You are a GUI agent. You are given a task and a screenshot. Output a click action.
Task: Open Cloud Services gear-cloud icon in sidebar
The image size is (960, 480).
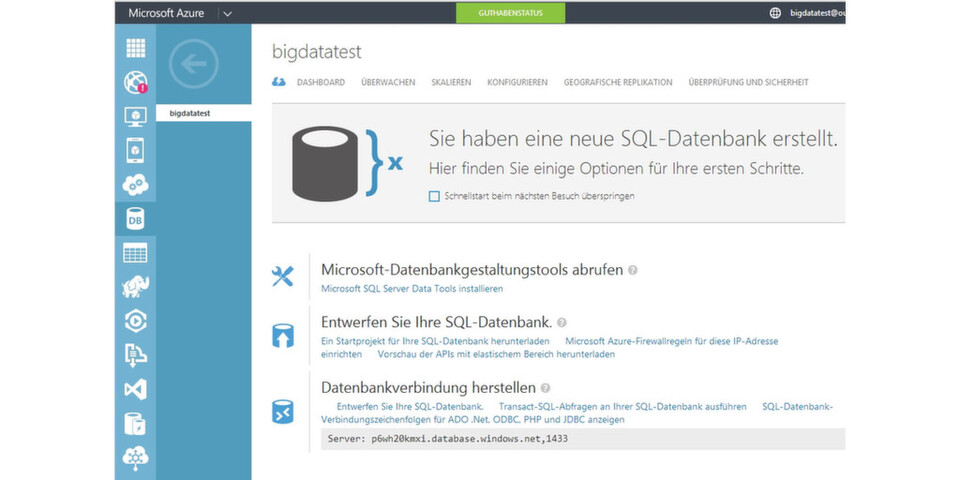[136, 184]
